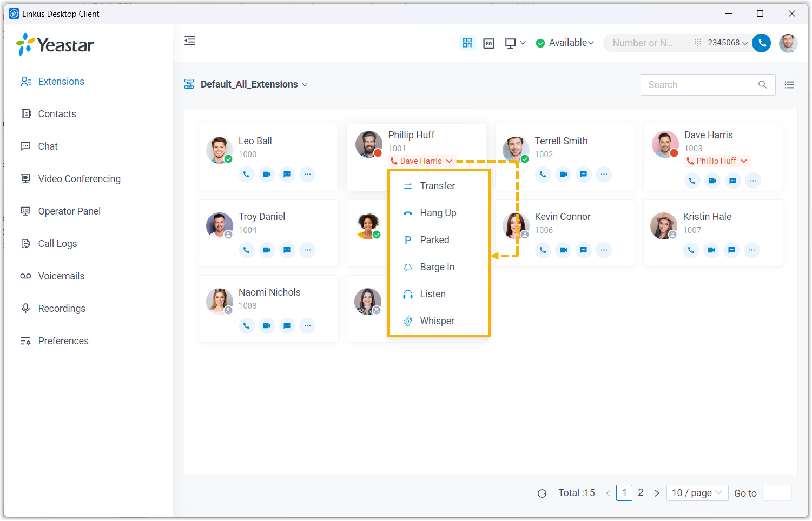Open the Fn function keys icon
The height and width of the screenshot is (521, 812).
click(488, 43)
